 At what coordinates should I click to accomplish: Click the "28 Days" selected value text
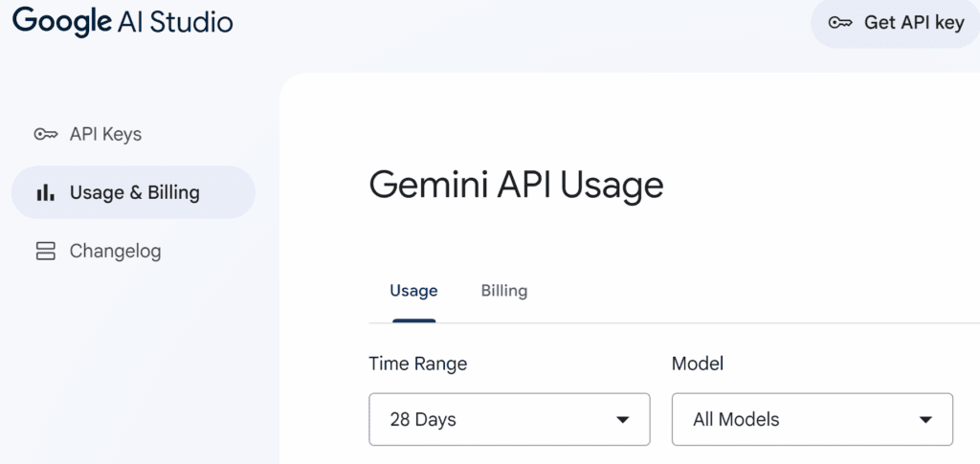[423, 419]
